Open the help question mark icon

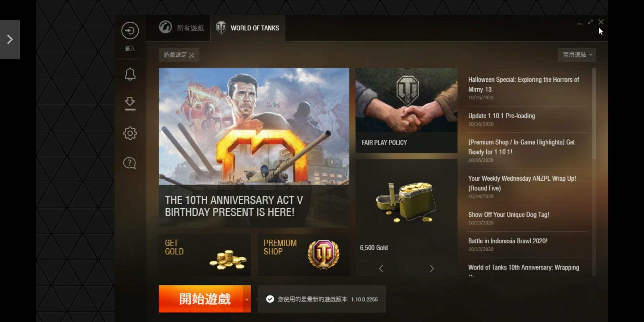130,163
